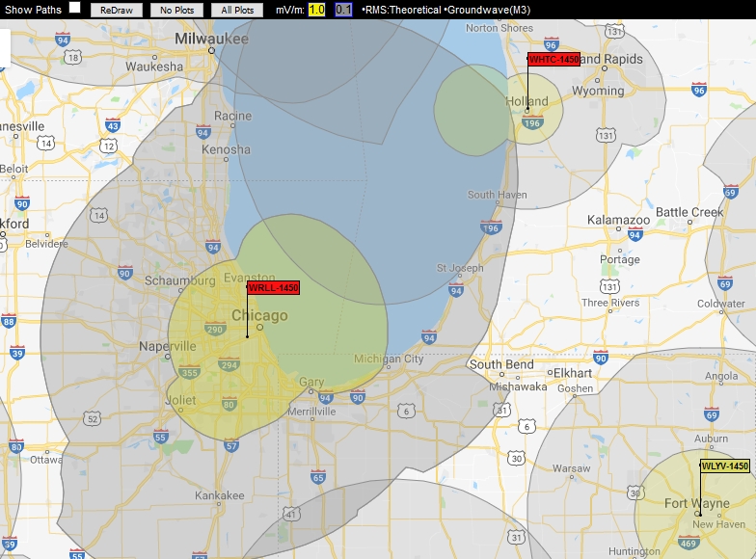
Task: Click the Warsaw city label
Action: (571, 468)
